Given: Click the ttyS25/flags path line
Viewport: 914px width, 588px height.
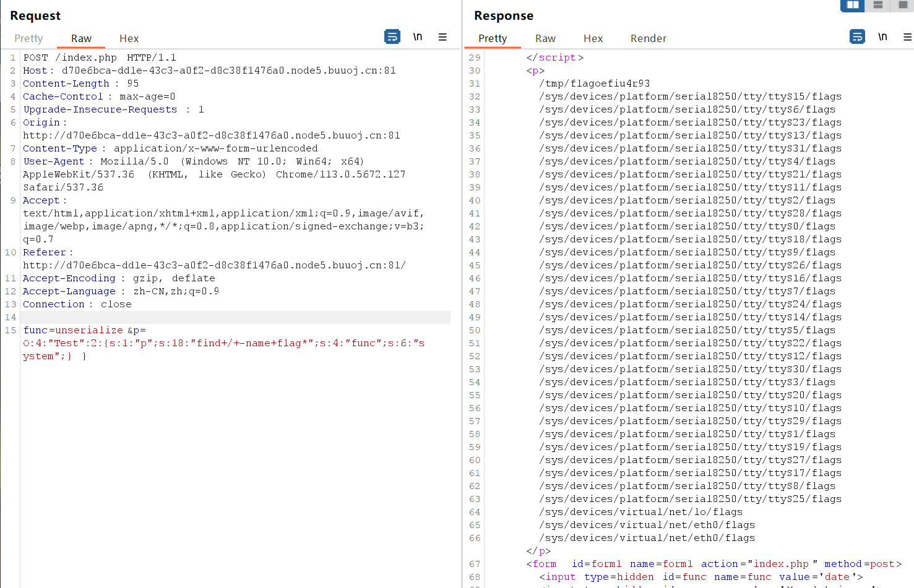Looking at the screenshot, I should tap(690, 499).
